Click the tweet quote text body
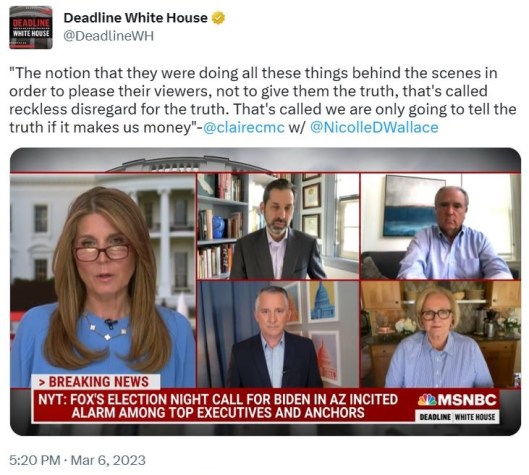Screen dimensions: 529x475 (263, 100)
